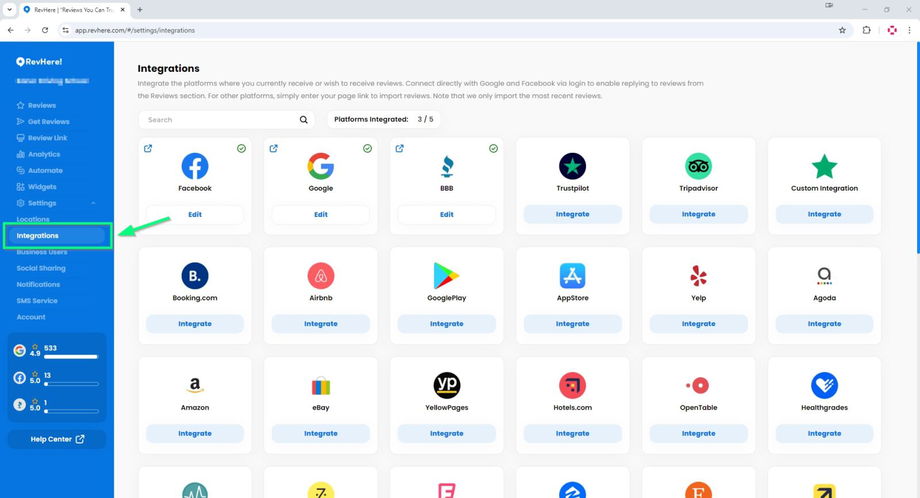This screenshot has width=920, height=498.
Task: Click the Agoda logo
Action: click(824, 276)
